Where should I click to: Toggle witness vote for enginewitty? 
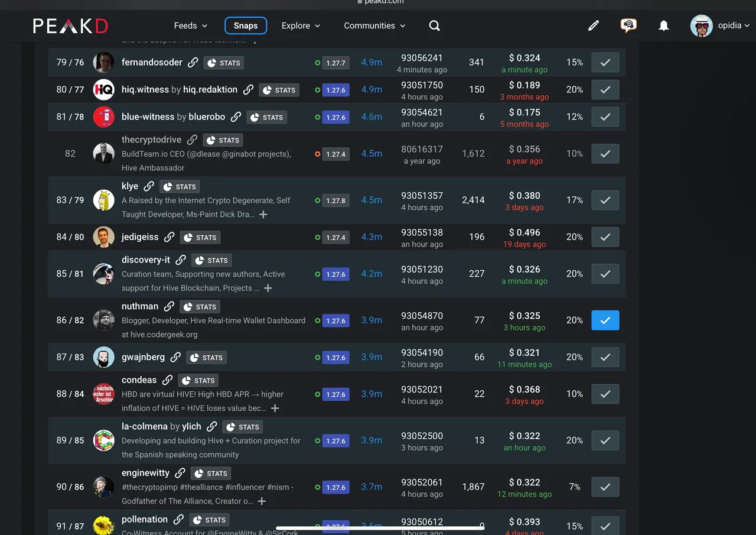click(x=605, y=487)
